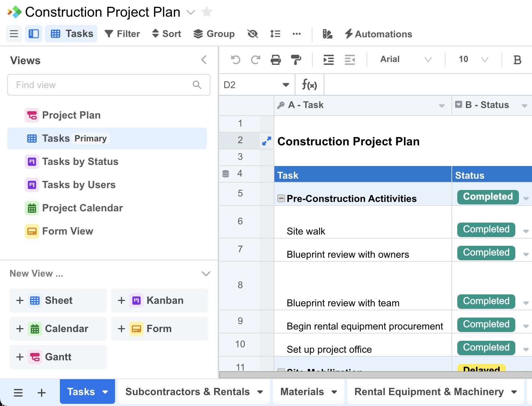Open column B - Status header dropdown
Screen dimensions: 532x406
pos(524,105)
